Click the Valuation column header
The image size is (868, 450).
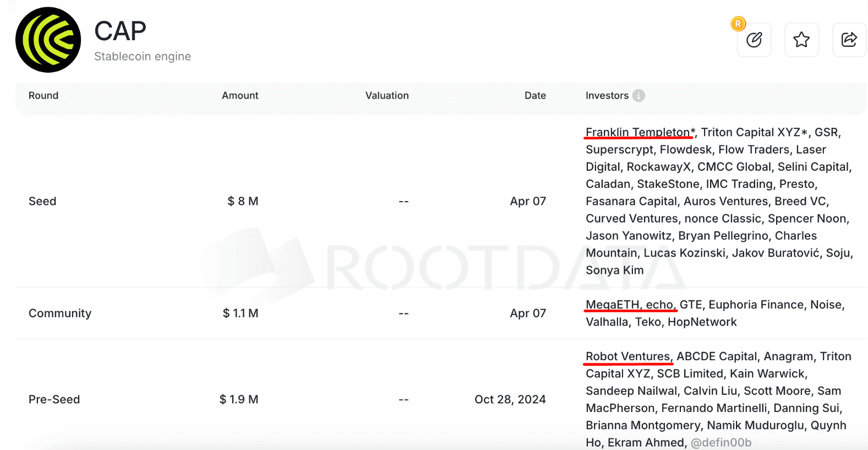click(x=387, y=95)
